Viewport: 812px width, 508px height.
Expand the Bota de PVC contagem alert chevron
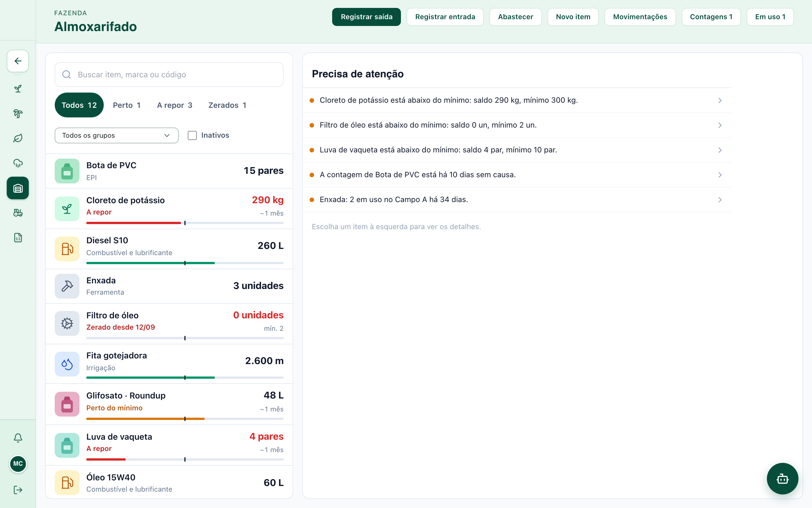tap(720, 175)
